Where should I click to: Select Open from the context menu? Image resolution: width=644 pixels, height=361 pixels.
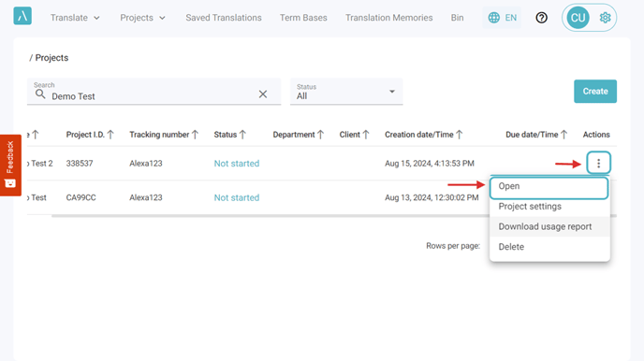[549, 187]
